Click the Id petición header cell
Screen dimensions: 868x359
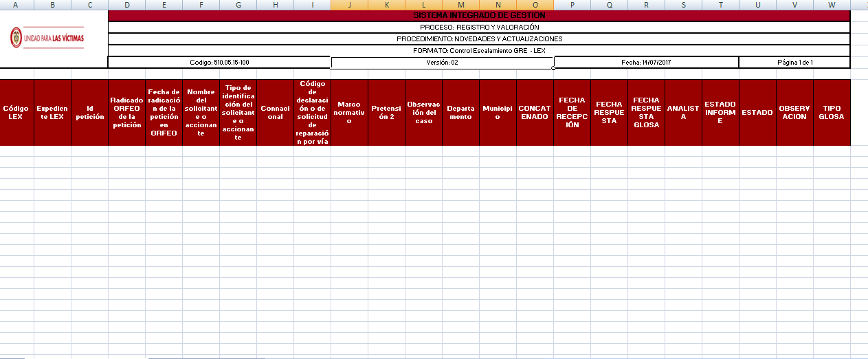tap(89, 112)
